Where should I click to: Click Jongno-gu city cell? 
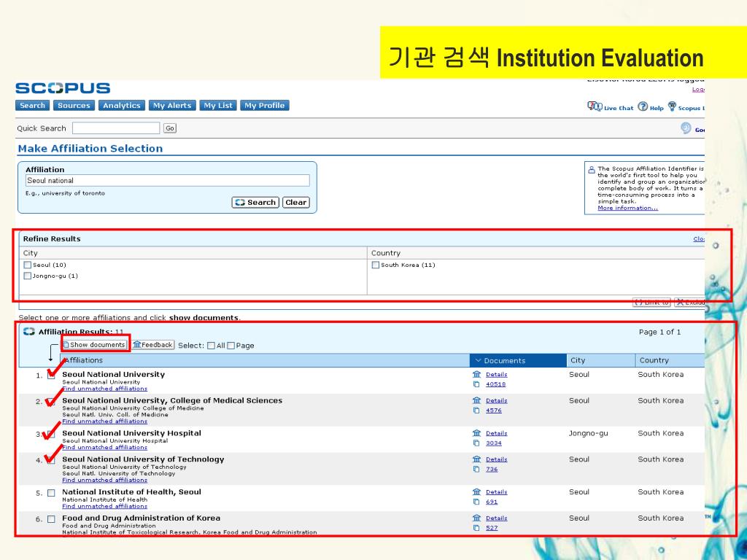pyautogui.click(x=589, y=433)
